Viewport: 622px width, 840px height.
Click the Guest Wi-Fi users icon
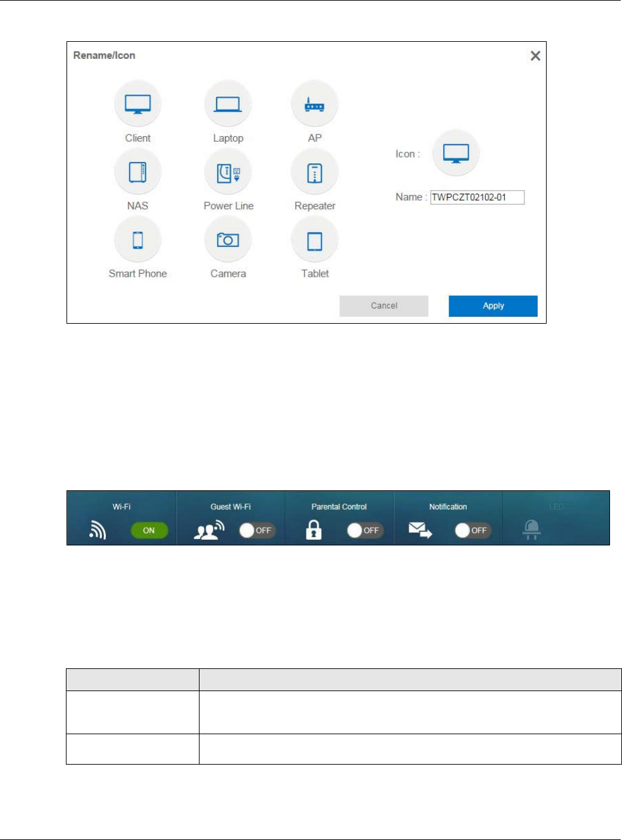pos(210,530)
